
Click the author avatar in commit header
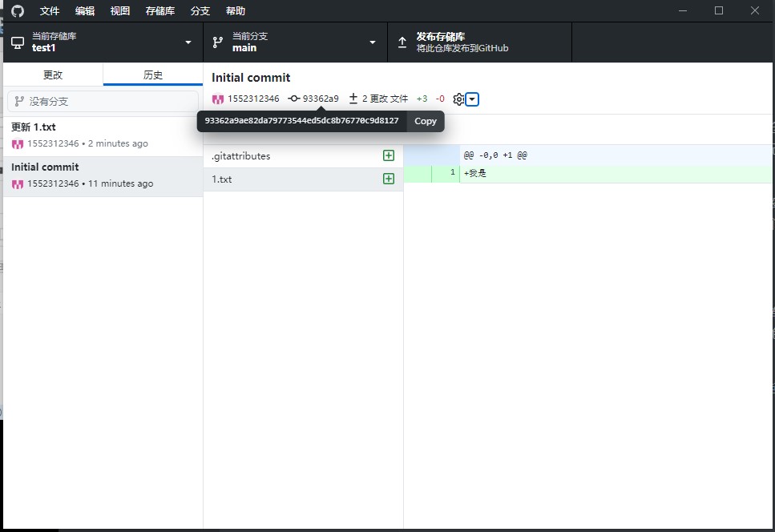218,99
